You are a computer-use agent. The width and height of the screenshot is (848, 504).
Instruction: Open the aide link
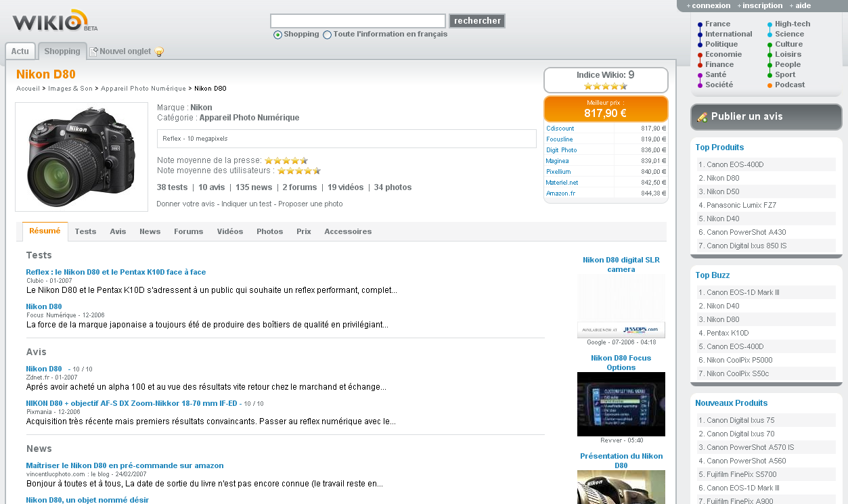pyautogui.click(x=803, y=5)
